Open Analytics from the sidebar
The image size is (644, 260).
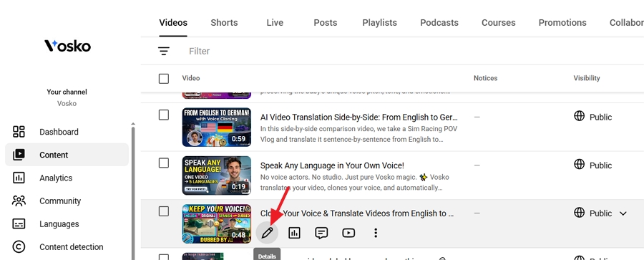(67, 178)
